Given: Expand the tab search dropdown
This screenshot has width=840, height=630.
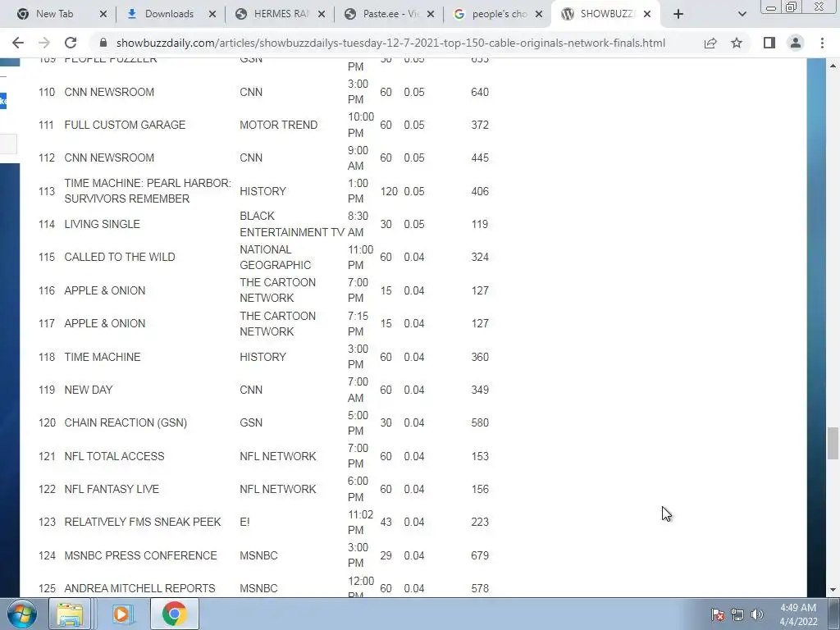Looking at the screenshot, I should [x=742, y=14].
